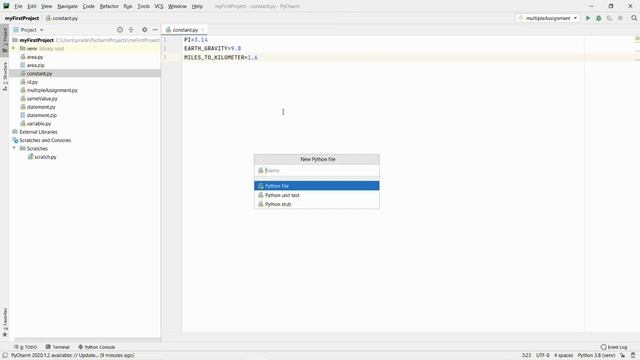
Task: Run the multipleAssignment configuration
Action: pos(588,18)
